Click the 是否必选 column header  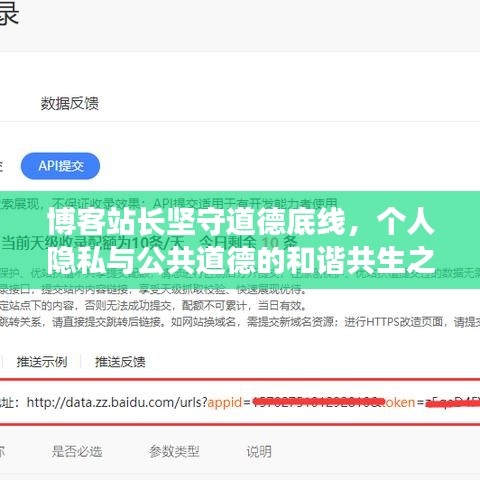77,452
